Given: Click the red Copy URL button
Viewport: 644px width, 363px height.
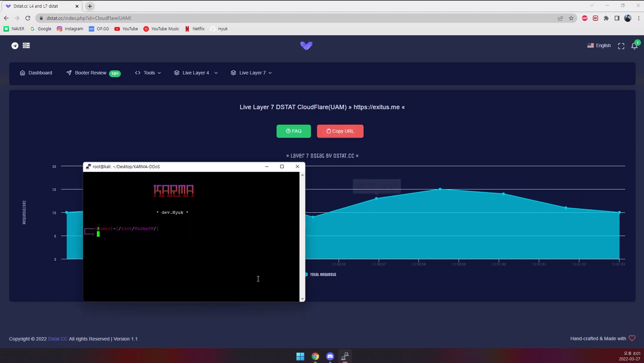Looking at the screenshot, I should 340,131.
